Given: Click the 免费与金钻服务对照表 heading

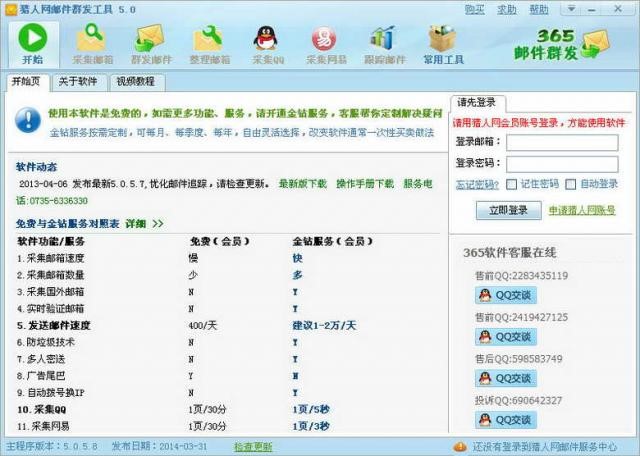Looking at the screenshot, I should point(68,224).
